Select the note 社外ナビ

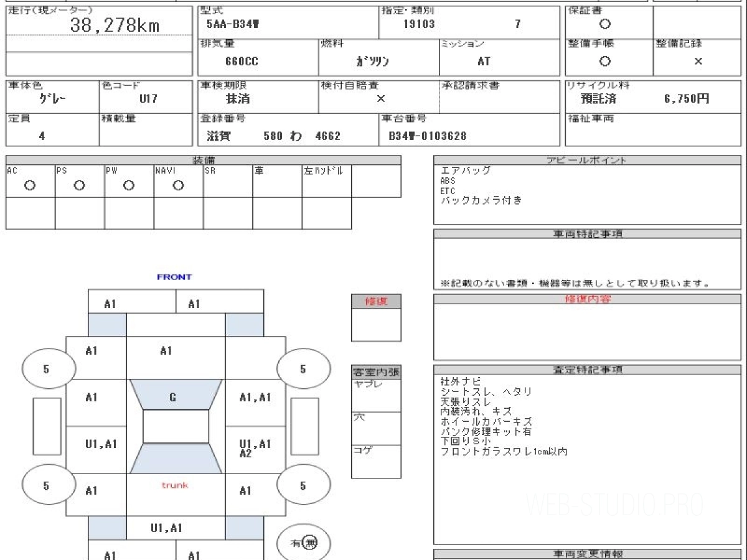point(461,381)
